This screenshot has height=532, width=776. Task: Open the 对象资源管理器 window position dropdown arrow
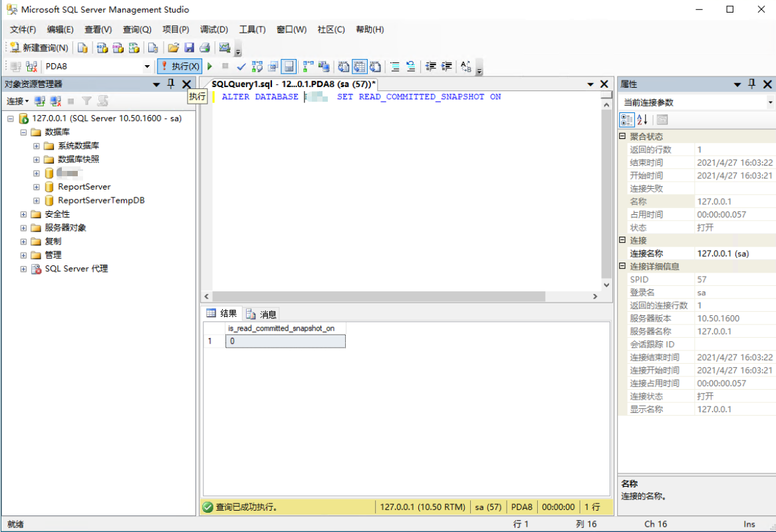pyautogui.click(x=156, y=84)
